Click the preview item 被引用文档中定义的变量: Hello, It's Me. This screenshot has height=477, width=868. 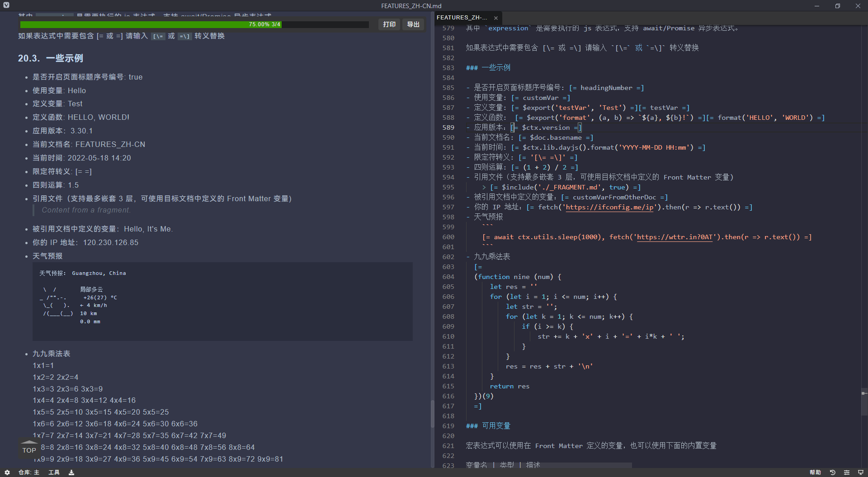pos(103,229)
